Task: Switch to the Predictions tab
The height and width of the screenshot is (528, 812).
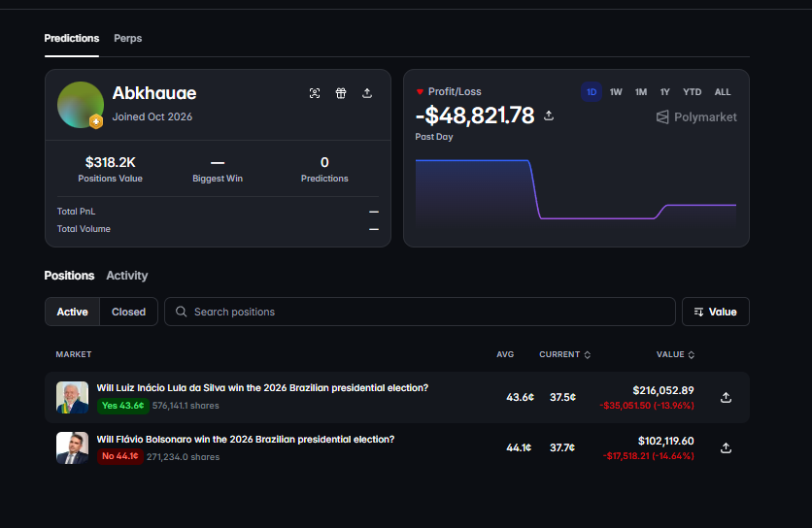Action: click(x=72, y=38)
